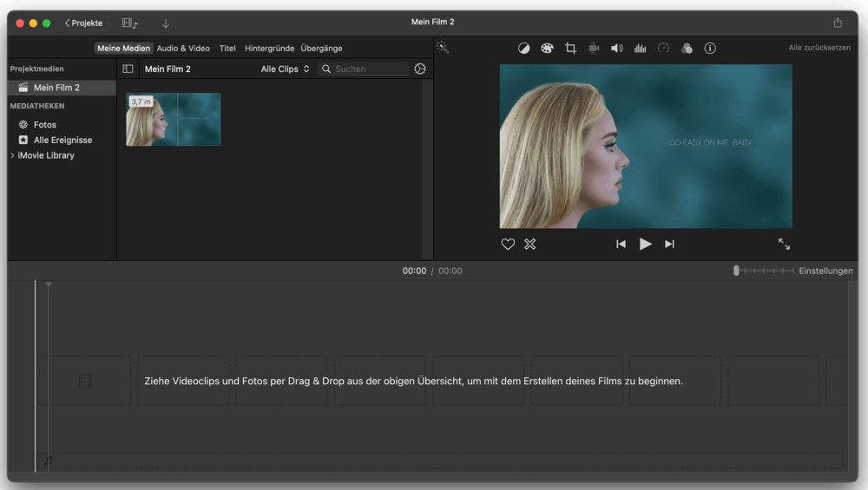The width and height of the screenshot is (868, 490).
Task: Switch to the Übergänge tab
Action: tap(321, 49)
